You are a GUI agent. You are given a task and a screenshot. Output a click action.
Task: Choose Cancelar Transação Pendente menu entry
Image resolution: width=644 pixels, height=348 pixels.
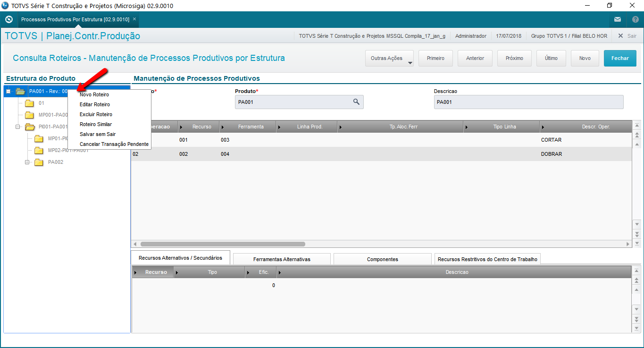(x=114, y=144)
